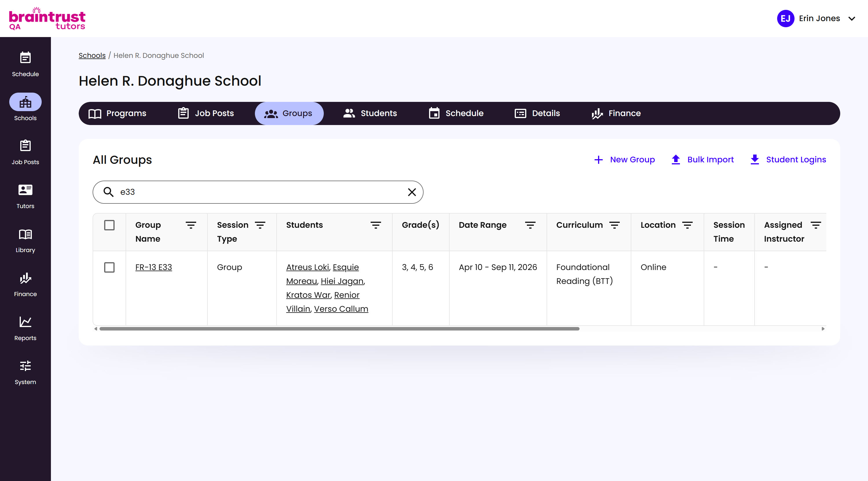Open student Atreus Loki's link
The width and height of the screenshot is (868, 481).
[x=307, y=267]
